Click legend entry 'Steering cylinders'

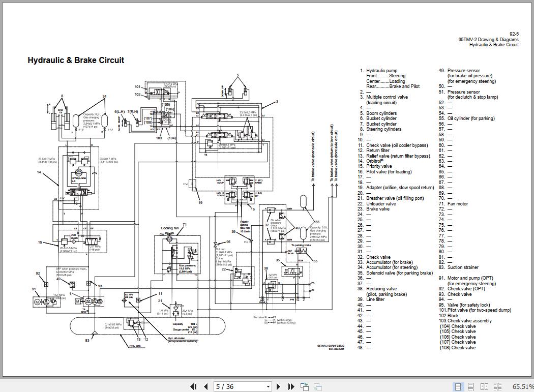(x=384, y=129)
